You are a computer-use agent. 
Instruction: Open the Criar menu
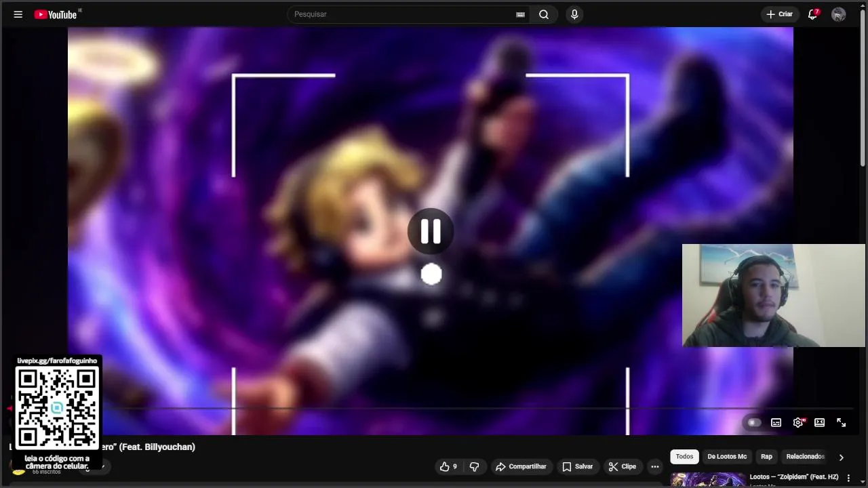click(x=779, y=14)
